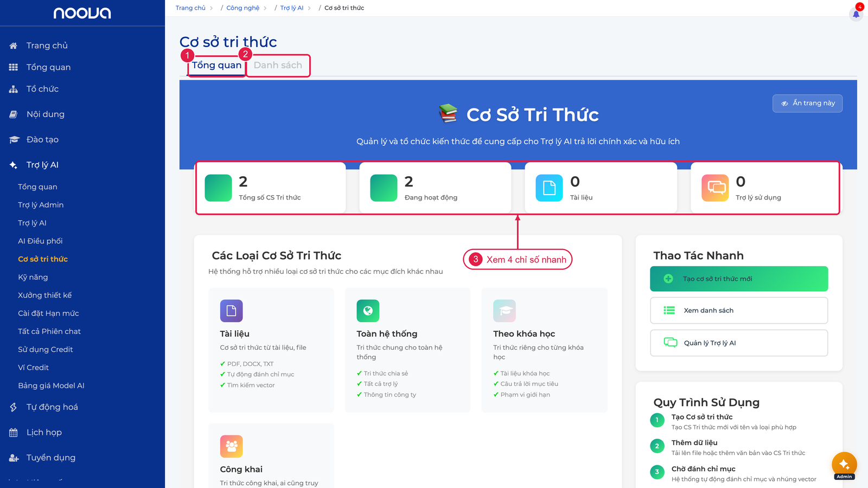Open Tổng quan under Trợ lý AI

[x=37, y=187]
